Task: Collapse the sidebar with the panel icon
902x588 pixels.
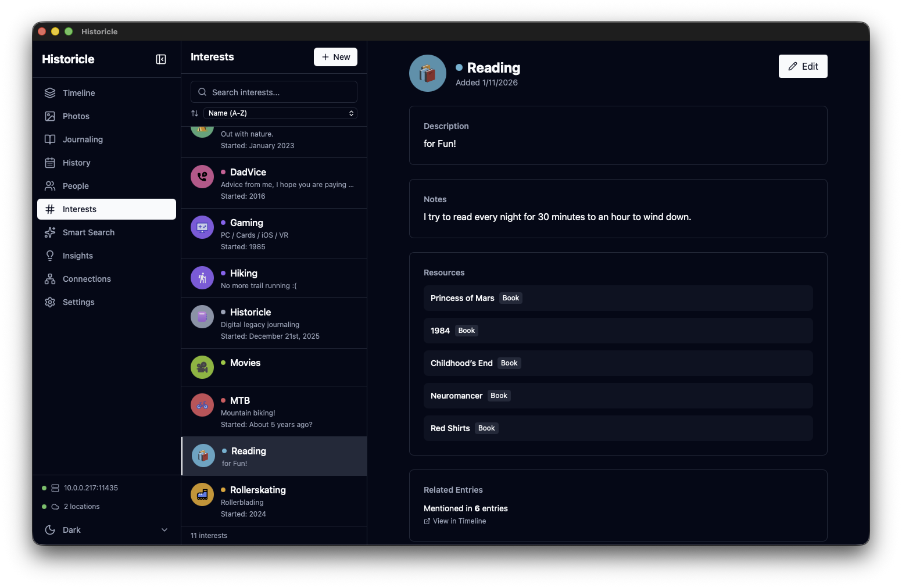Action: (x=161, y=59)
